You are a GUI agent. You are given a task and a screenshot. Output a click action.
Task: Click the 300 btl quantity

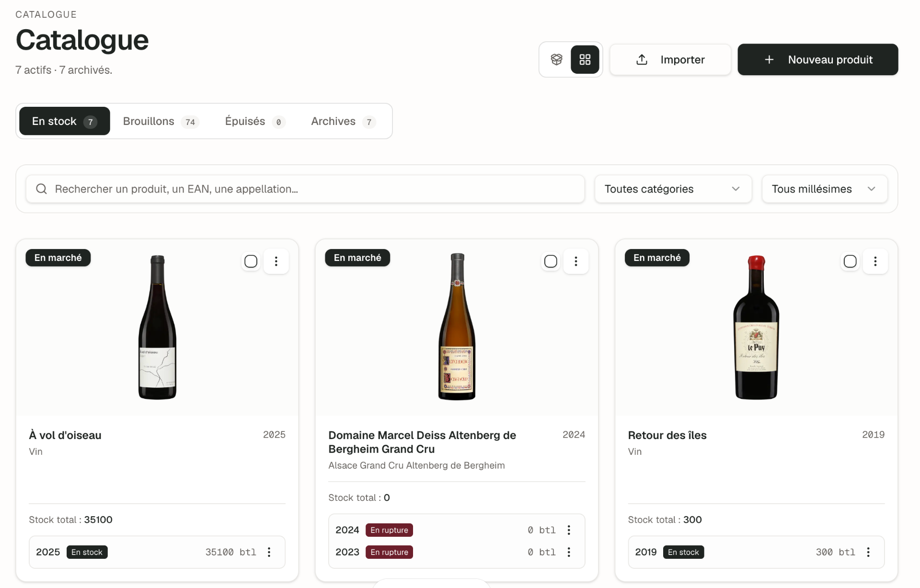[x=835, y=552]
